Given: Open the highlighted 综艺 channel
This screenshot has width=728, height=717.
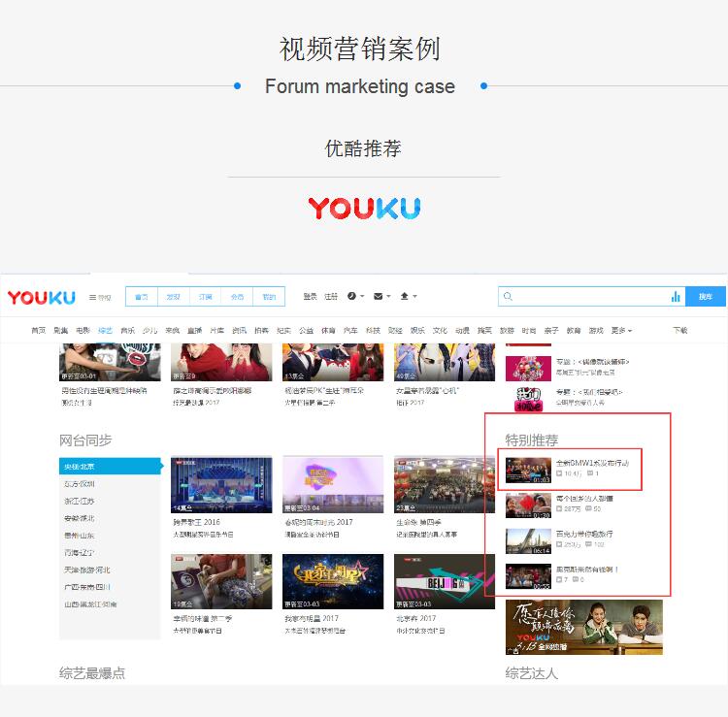Looking at the screenshot, I should point(106,331).
